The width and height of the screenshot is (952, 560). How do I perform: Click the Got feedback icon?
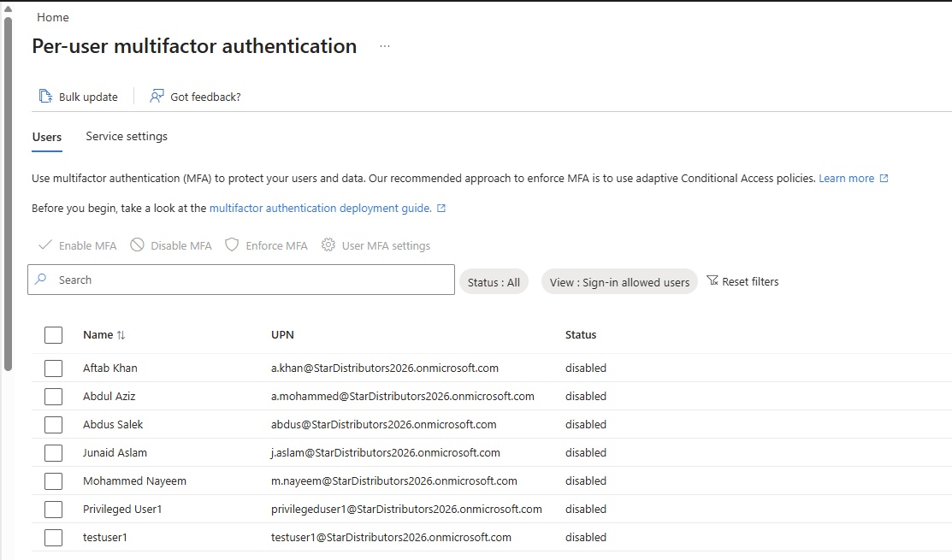click(157, 97)
